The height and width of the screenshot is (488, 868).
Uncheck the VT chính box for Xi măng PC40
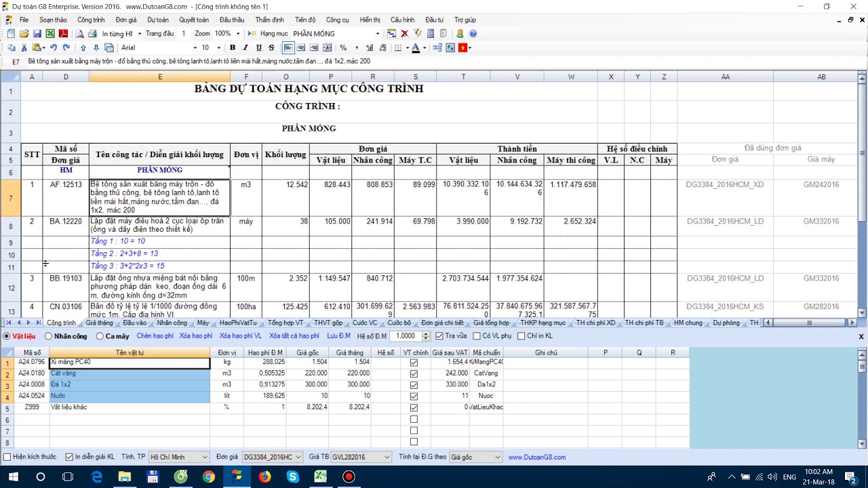coord(414,363)
